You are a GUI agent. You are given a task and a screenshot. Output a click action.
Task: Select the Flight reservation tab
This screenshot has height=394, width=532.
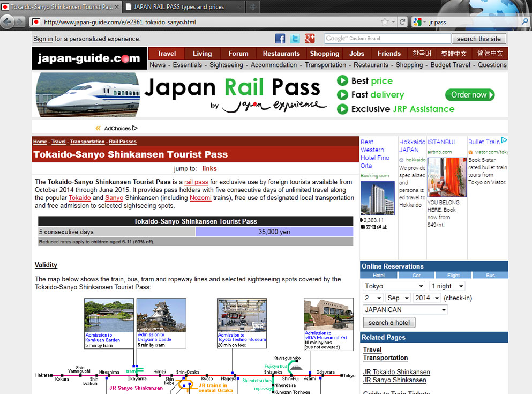pyautogui.click(x=453, y=275)
